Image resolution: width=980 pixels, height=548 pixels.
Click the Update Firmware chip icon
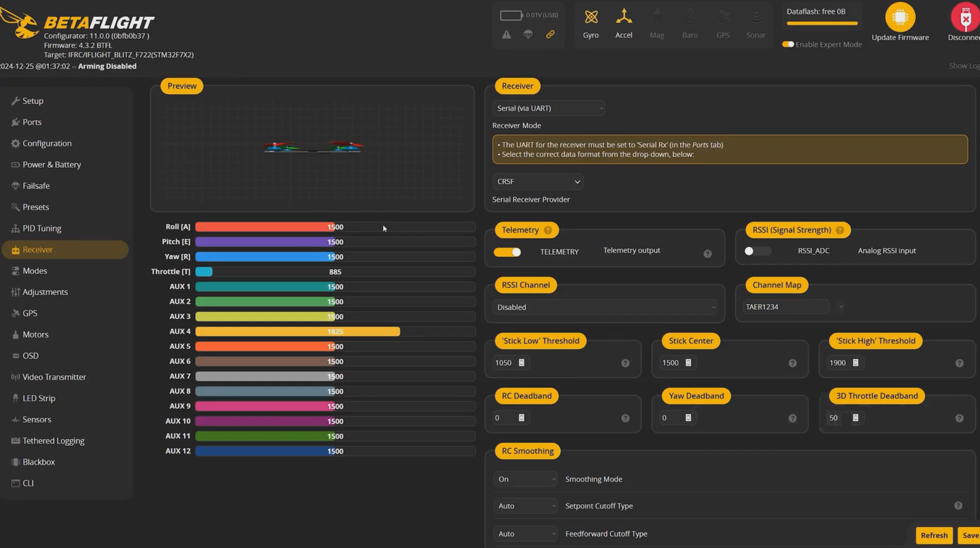tap(900, 17)
